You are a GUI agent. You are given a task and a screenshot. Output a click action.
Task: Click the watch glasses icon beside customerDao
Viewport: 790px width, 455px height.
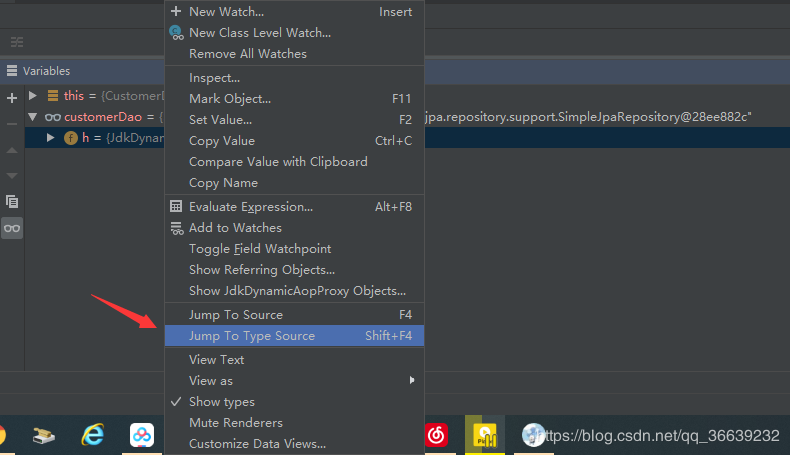[x=53, y=117]
